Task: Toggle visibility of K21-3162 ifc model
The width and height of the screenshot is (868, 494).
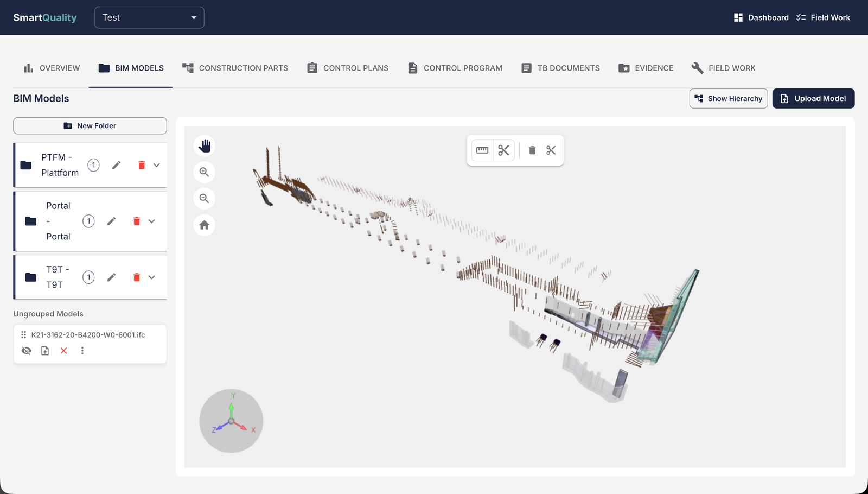Action: (x=26, y=351)
